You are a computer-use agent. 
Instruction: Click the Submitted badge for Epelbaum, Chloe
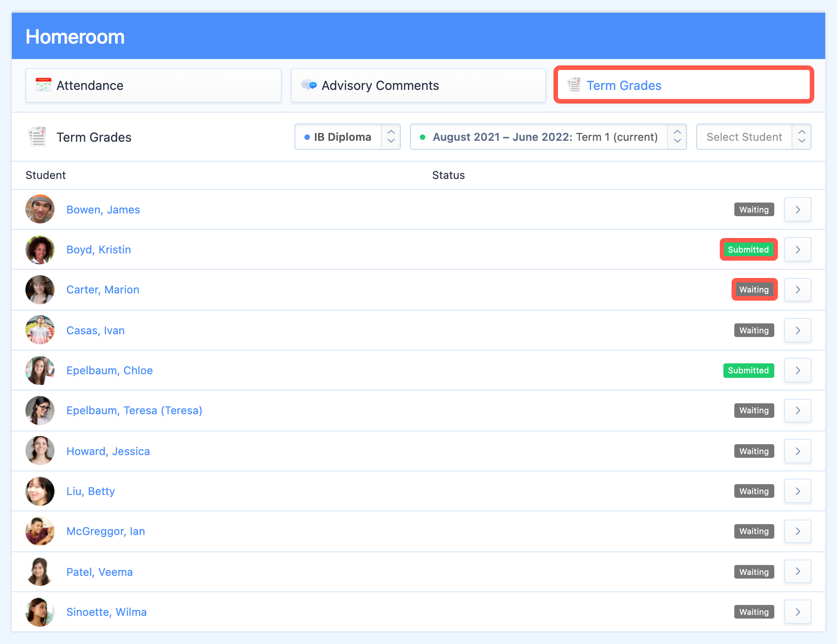(748, 370)
